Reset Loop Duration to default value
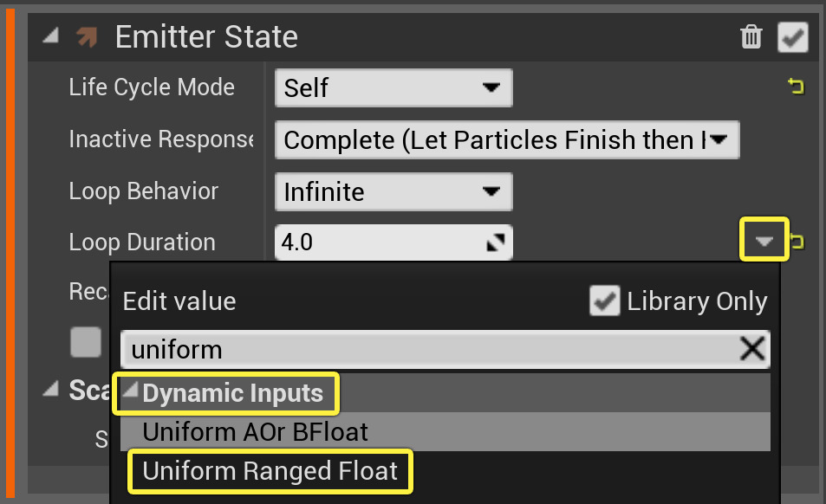This screenshot has height=504, width=826. (797, 242)
